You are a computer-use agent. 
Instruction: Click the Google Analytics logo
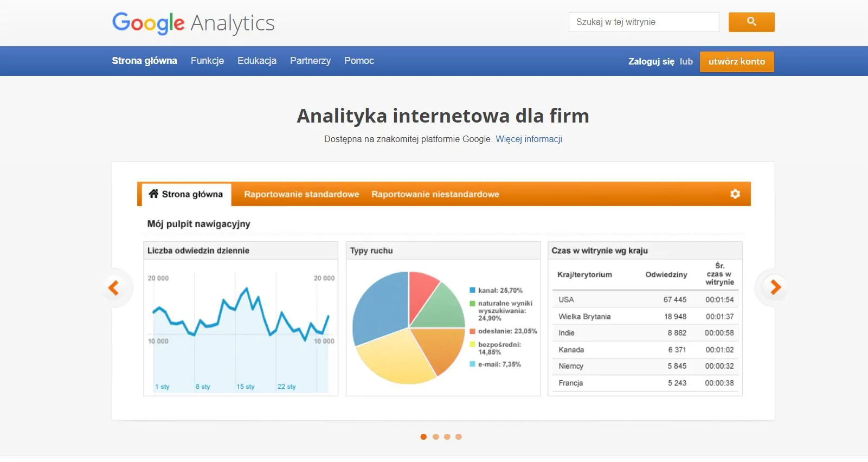(193, 23)
